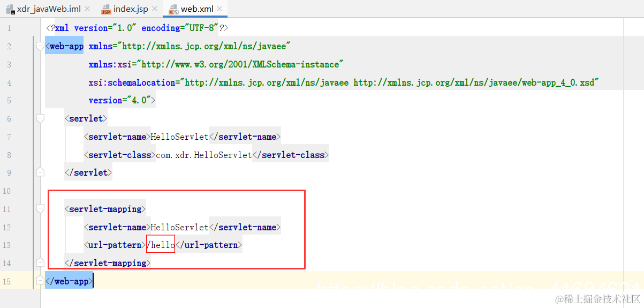The height and width of the screenshot is (308, 644).
Task: Click the JSP file icon on index.jsp tab
Action: [x=106, y=10]
